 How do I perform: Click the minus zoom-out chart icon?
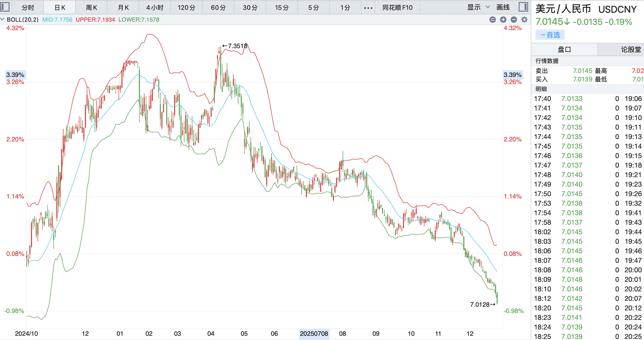[x=514, y=20]
